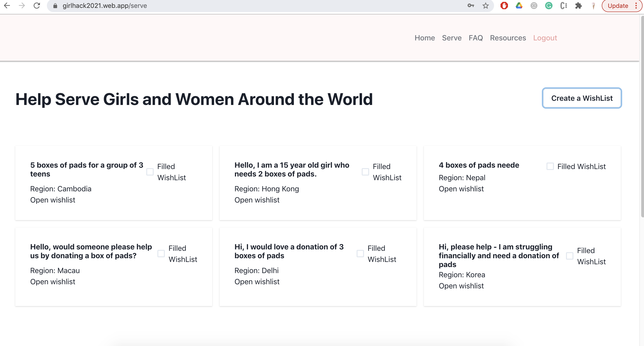Image resolution: width=644 pixels, height=346 pixels.
Task: Open the Resources nav item
Action: [x=508, y=38]
